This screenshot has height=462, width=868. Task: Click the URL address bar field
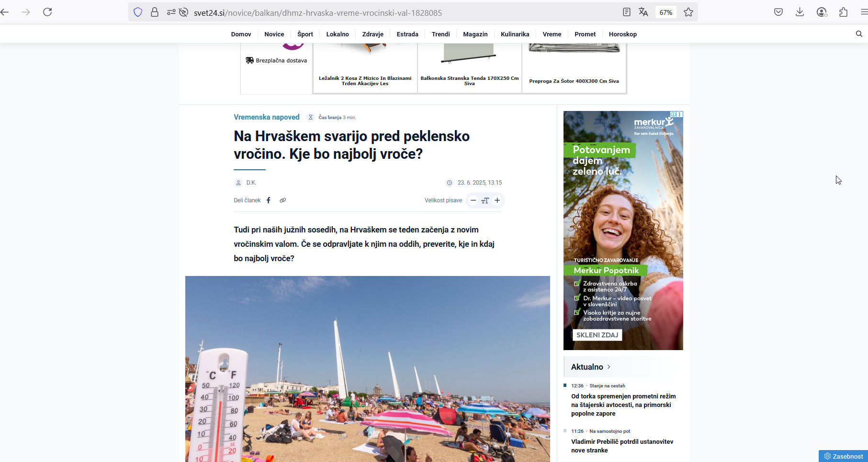point(383,13)
